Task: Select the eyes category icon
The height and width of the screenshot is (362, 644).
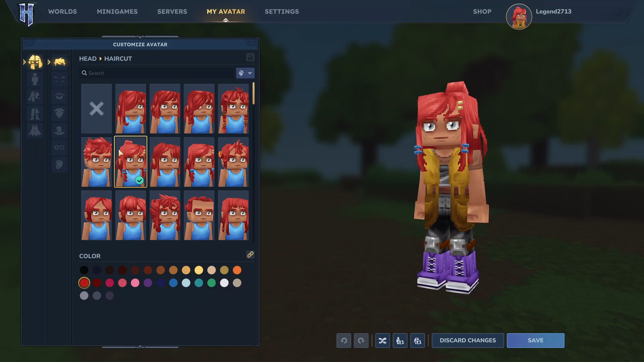Action: point(59,97)
